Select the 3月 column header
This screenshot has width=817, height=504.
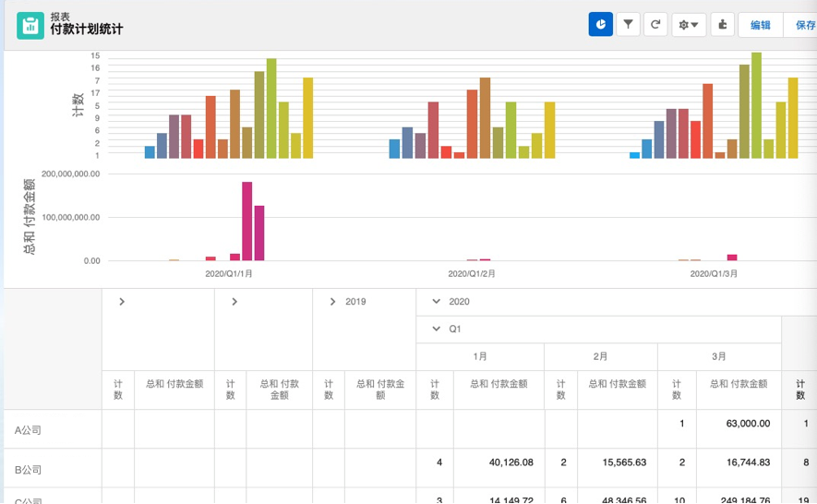719,356
